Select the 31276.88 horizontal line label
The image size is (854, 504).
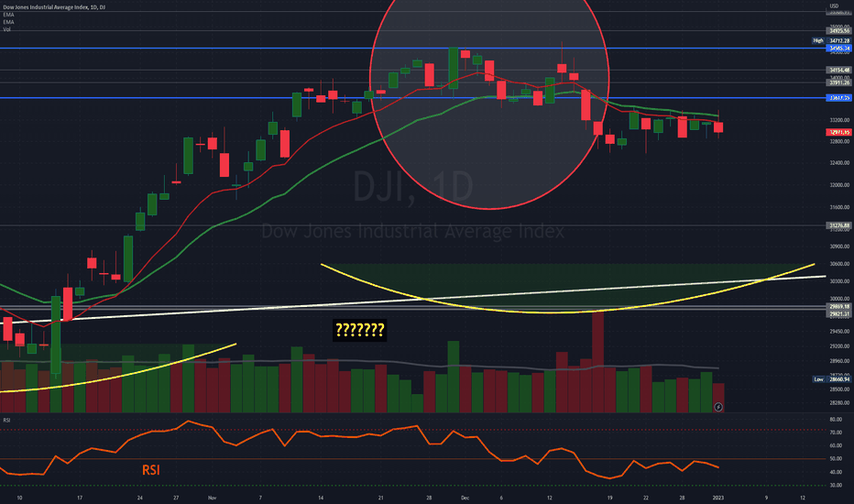tap(838, 225)
